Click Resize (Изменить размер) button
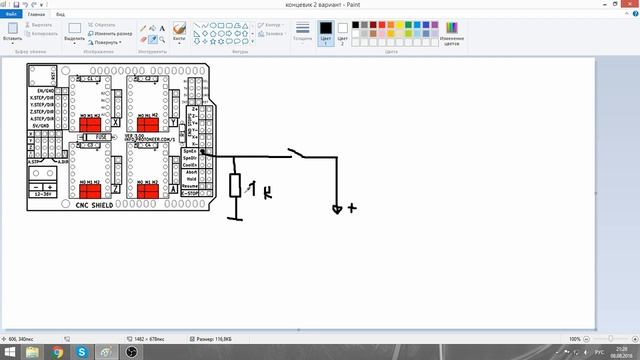Screen dimensions: 640x360 click(110, 33)
